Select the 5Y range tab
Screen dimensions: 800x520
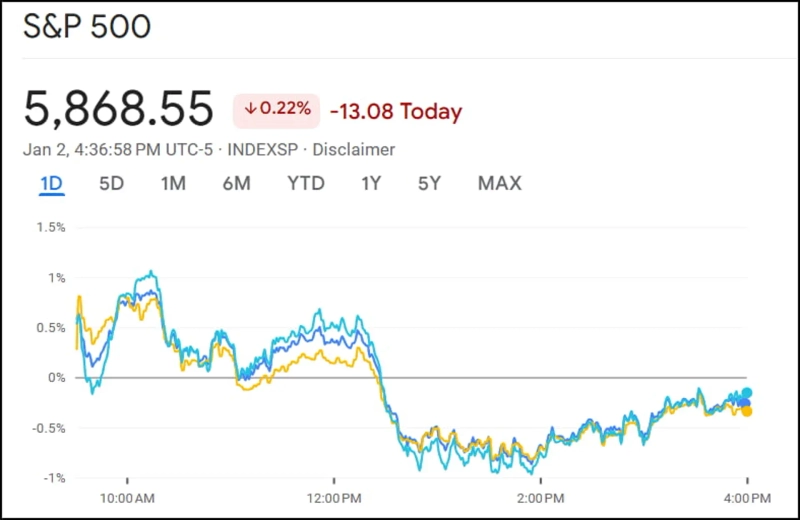[429, 183]
